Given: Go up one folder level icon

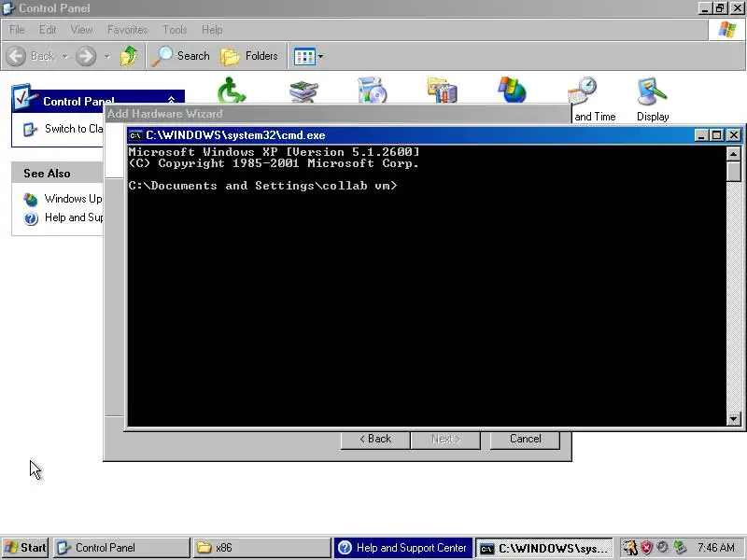Looking at the screenshot, I should click(129, 56).
